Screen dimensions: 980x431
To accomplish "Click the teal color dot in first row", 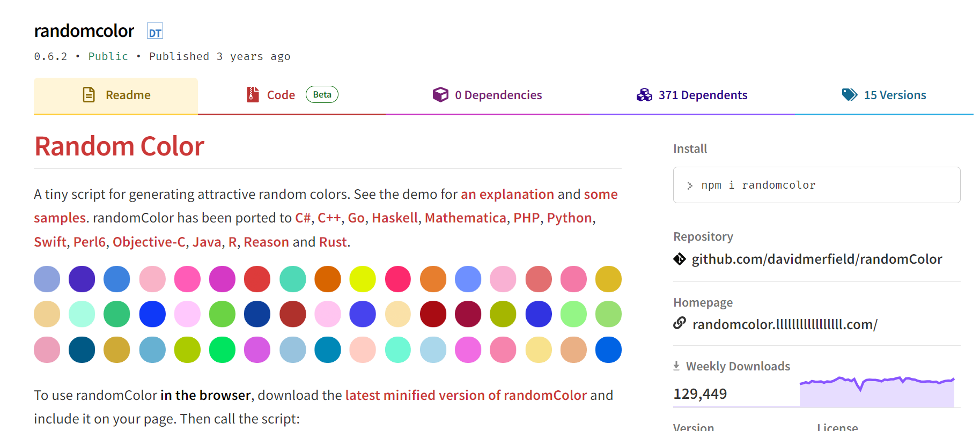I will [x=292, y=279].
